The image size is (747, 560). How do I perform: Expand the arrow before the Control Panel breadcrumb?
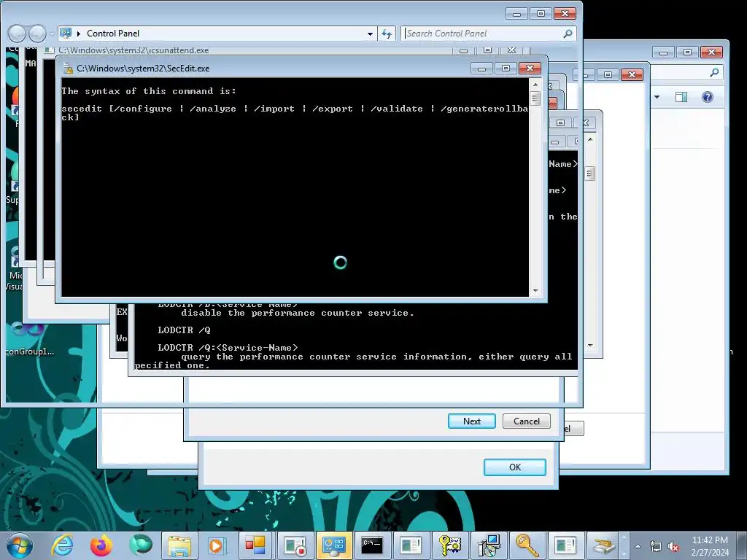pyautogui.click(x=79, y=34)
